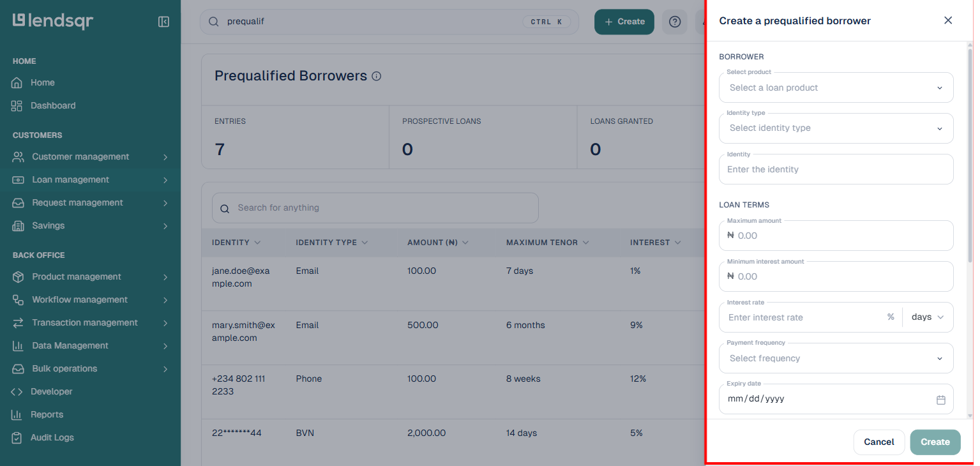The height and width of the screenshot is (466, 980).
Task: Sort by the AMOUNT (₦) column header
Action: click(438, 243)
